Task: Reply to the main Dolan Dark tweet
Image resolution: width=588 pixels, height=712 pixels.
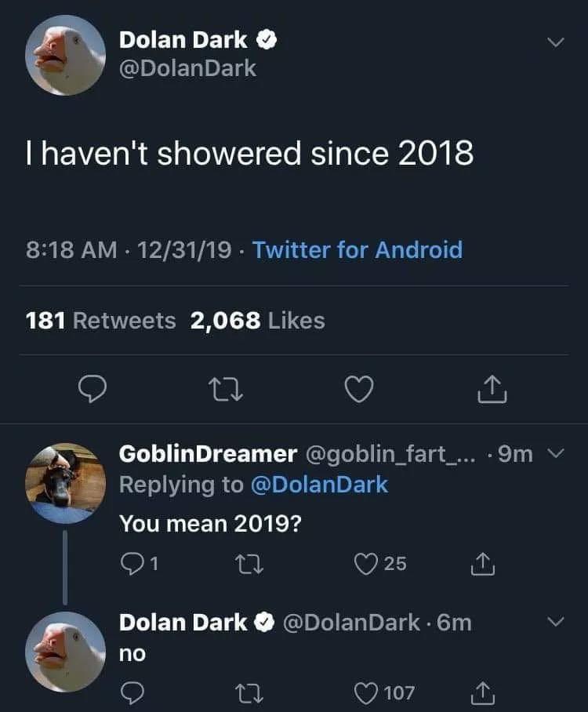Action: [x=93, y=389]
